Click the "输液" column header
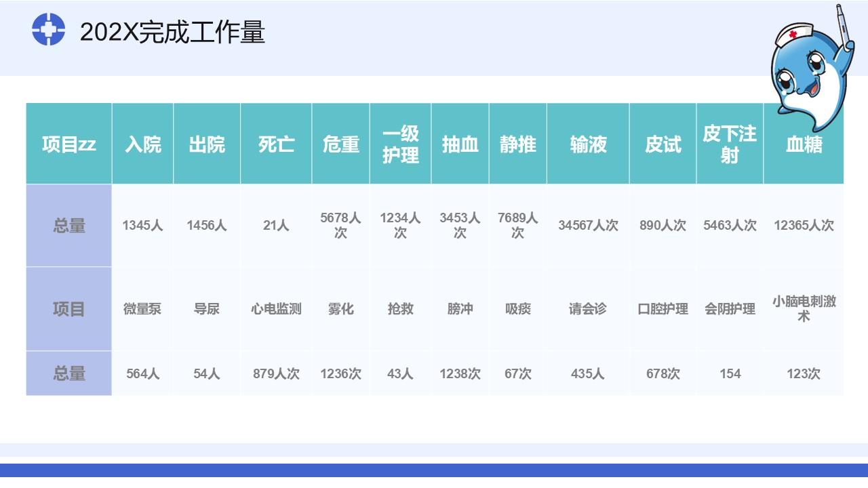 click(x=588, y=144)
